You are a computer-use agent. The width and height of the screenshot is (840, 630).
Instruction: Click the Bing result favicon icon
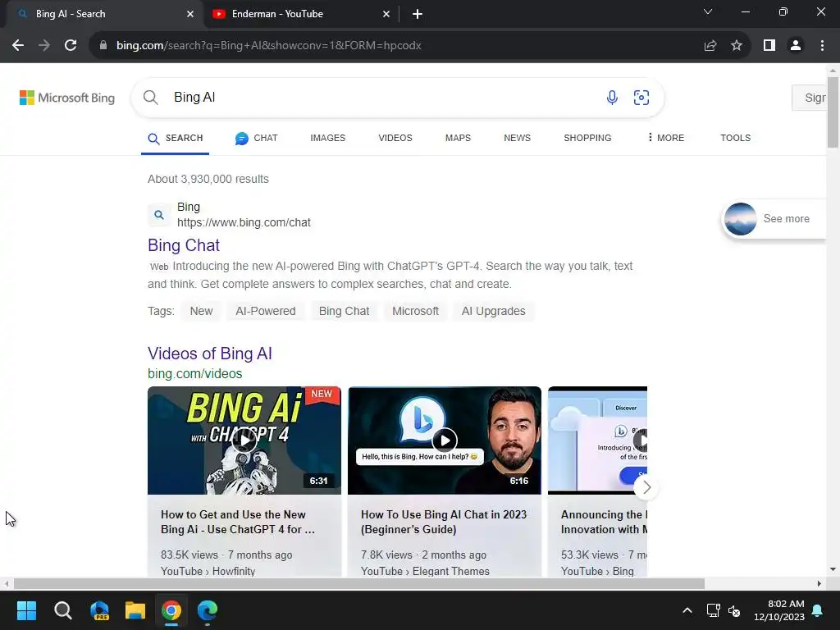click(158, 215)
